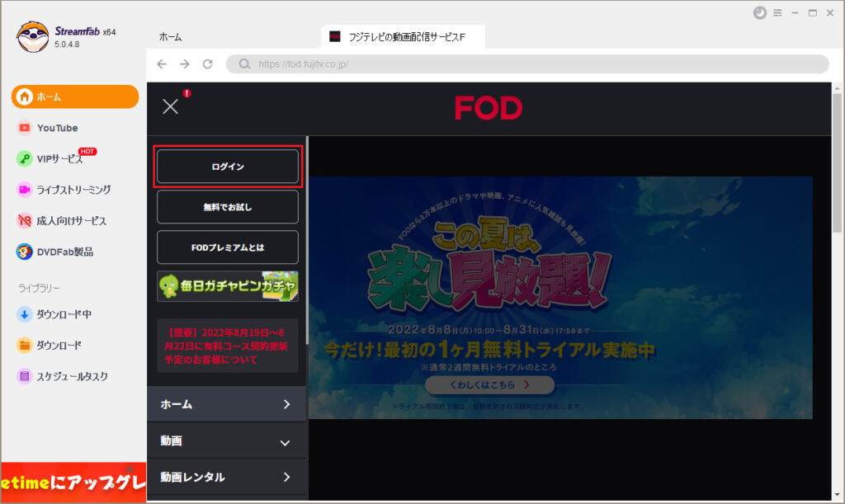Click the ログイン button
Viewport: 845px width, 504px height.
coord(228,167)
